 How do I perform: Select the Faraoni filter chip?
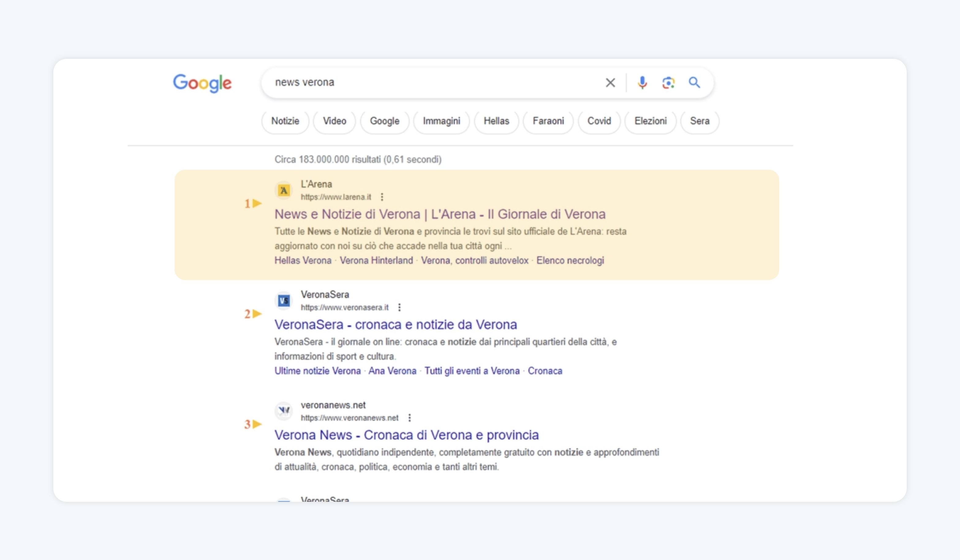tap(548, 121)
